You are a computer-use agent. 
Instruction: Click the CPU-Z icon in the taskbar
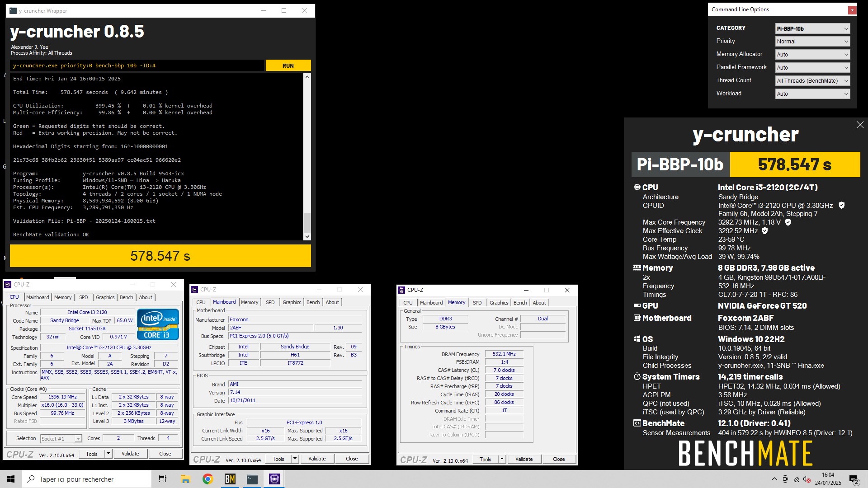coord(274,479)
